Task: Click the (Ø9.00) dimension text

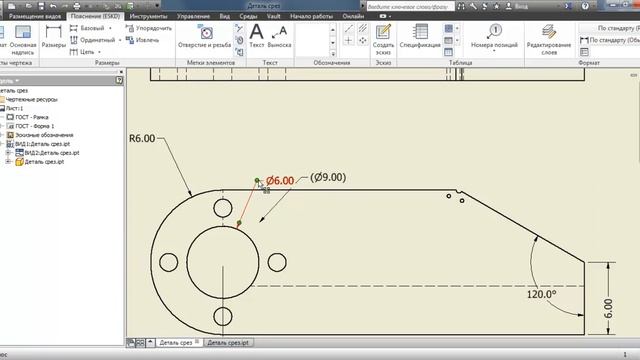Action: (328, 177)
